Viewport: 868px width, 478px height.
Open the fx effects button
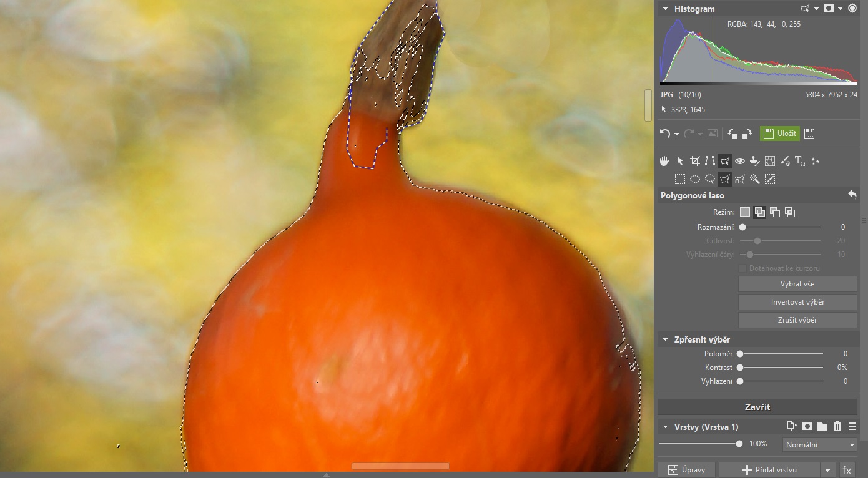847,471
